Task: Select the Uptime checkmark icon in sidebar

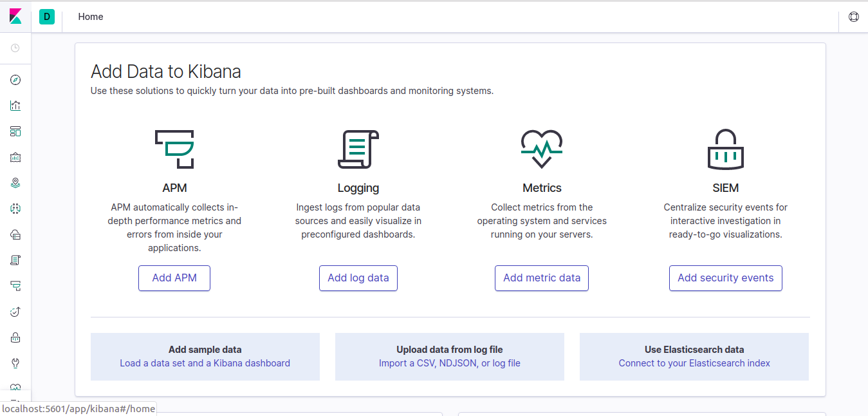Action: 15,312
